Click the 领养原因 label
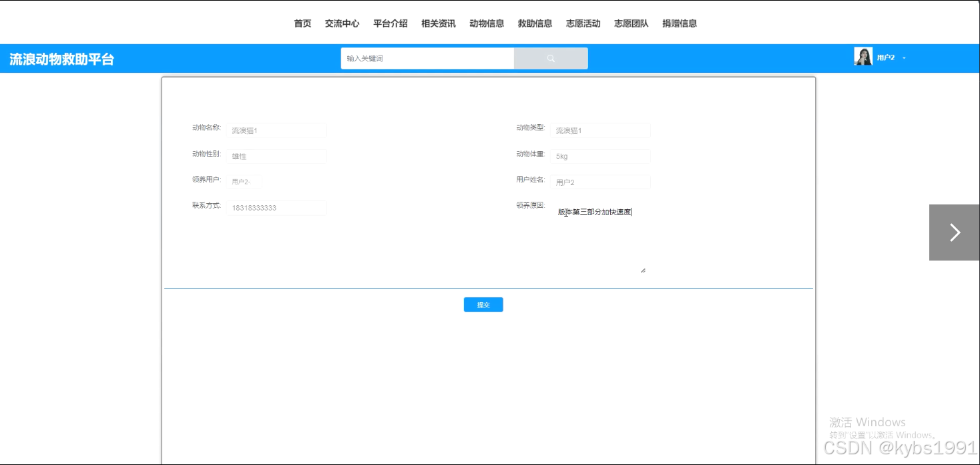 (x=531, y=206)
